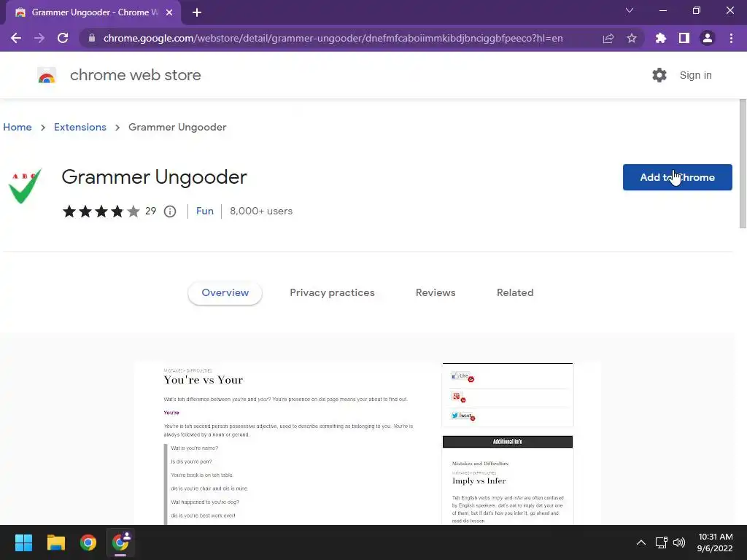Open the volume tray icon

click(x=679, y=542)
